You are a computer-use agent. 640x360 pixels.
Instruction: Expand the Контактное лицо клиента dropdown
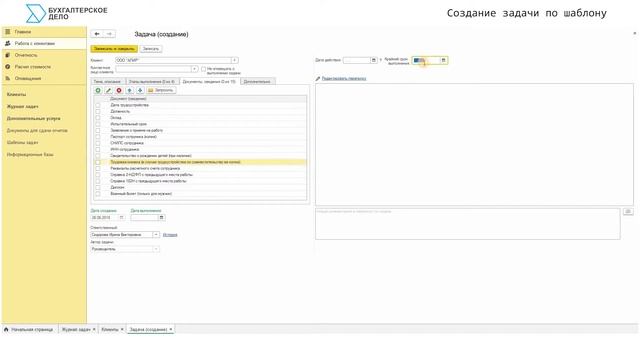point(195,69)
